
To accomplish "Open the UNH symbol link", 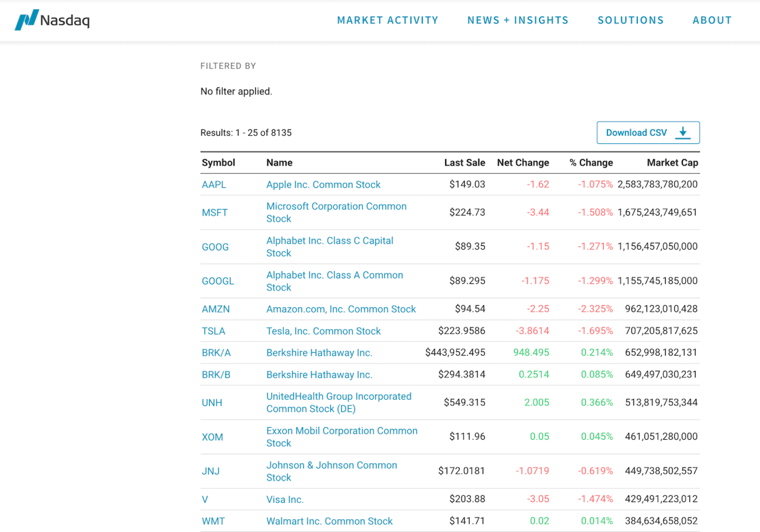I will (212, 402).
